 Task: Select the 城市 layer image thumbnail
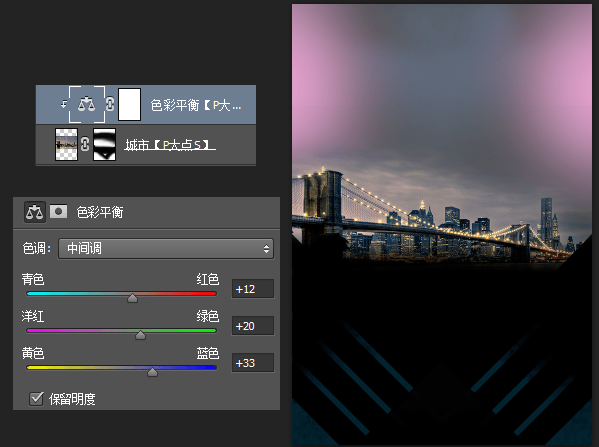pyautogui.click(x=66, y=144)
